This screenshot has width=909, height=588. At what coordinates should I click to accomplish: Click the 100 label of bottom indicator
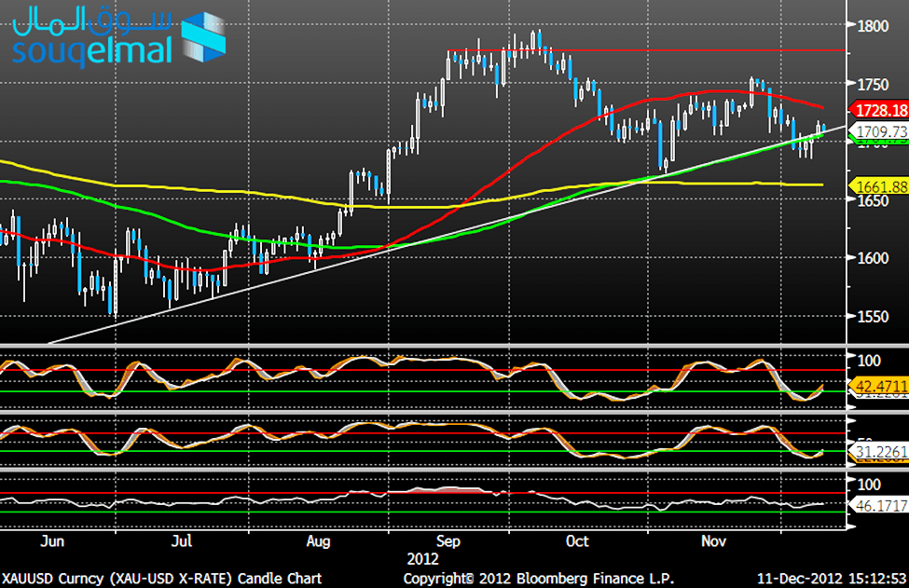pyautogui.click(x=868, y=485)
